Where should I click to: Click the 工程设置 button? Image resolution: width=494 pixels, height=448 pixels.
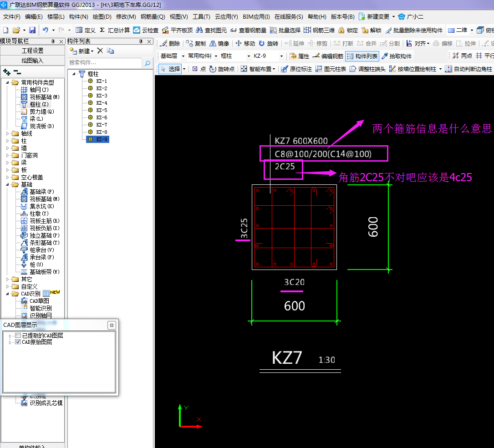tap(32, 51)
